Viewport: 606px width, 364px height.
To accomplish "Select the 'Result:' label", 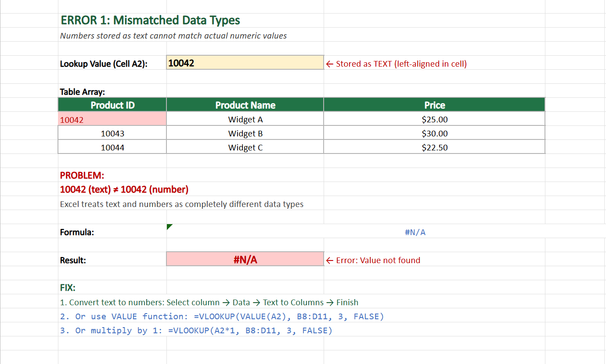I will click(73, 261).
